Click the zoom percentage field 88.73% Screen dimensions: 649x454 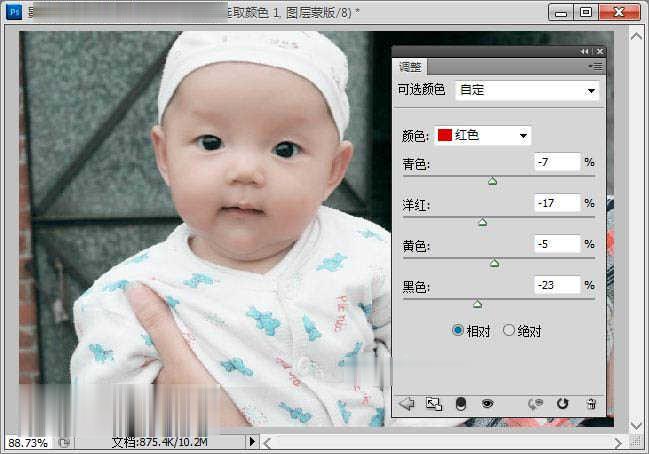pyautogui.click(x=28, y=443)
